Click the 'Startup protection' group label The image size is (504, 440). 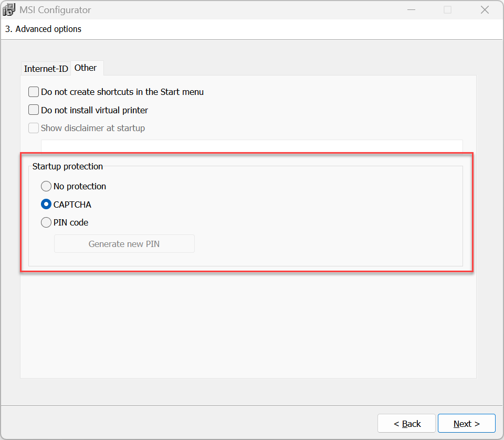pos(68,166)
